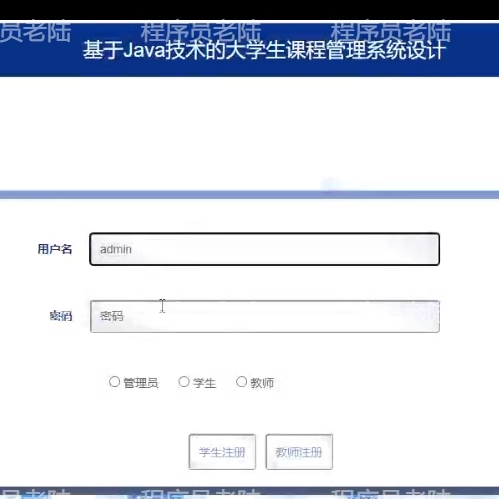Click the 密码 field label
The image size is (499, 499).
coord(61,316)
